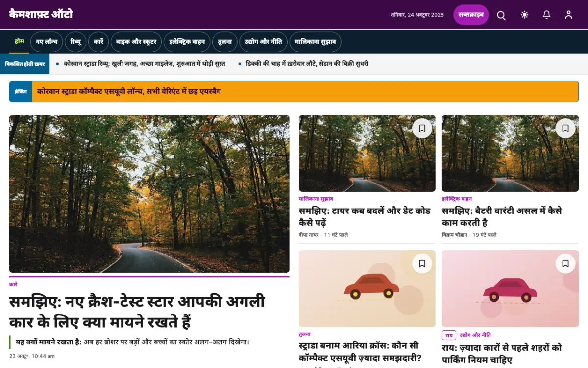Click इलेक्ट्रिक वाहन category on battery article

(457, 199)
